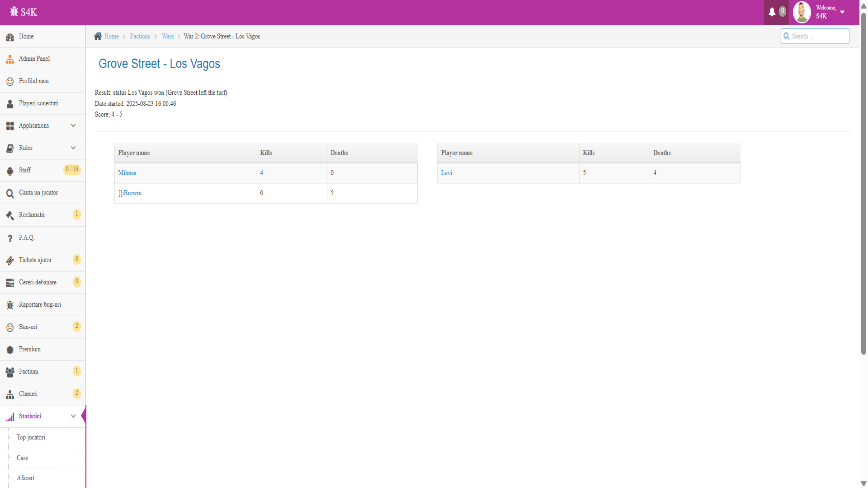Open the Factiuni menu item

click(x=29, y=371)
